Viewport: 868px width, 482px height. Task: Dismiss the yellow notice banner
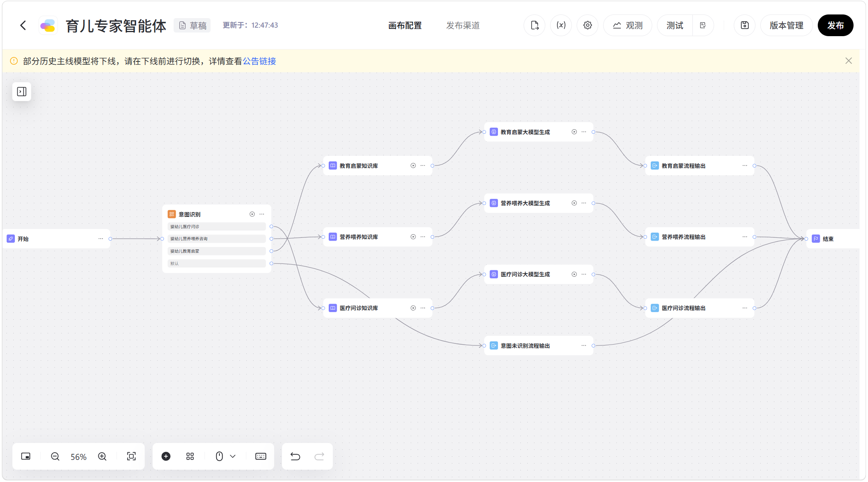point(849,61)
